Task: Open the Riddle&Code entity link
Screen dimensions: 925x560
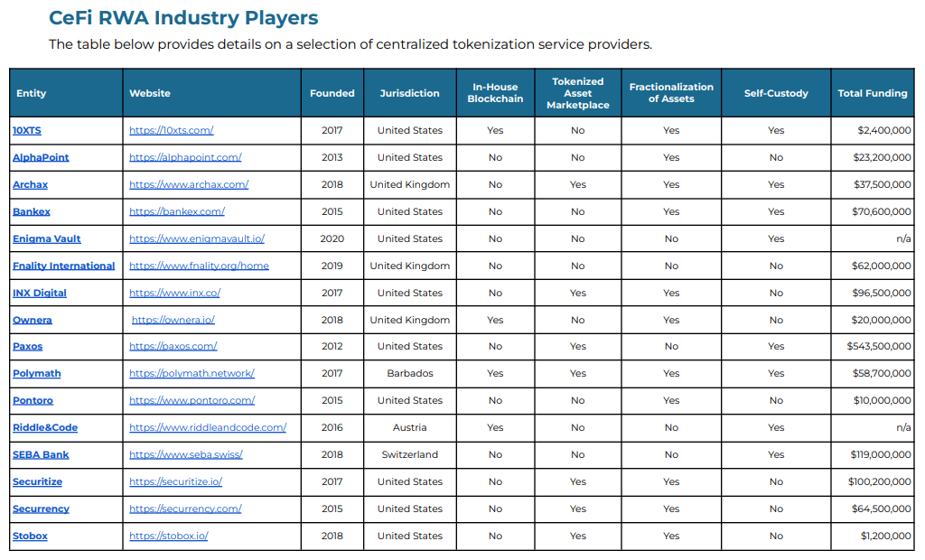Action: (x=45, y=428)
